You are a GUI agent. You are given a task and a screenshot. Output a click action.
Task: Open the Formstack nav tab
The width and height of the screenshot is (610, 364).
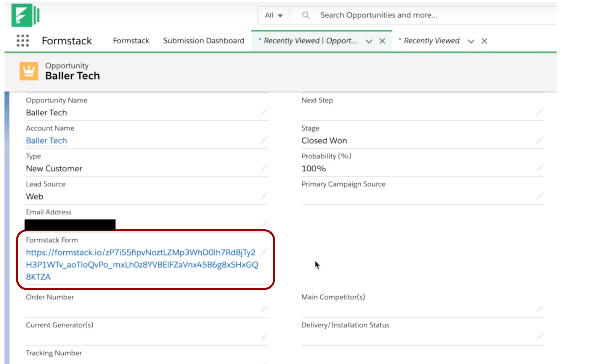coord(131,41)
